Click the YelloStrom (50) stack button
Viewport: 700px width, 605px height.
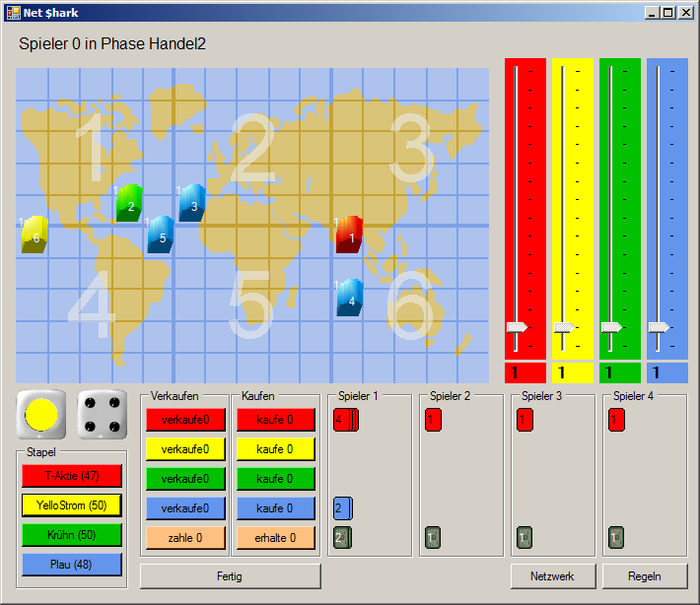coord(72,505)
